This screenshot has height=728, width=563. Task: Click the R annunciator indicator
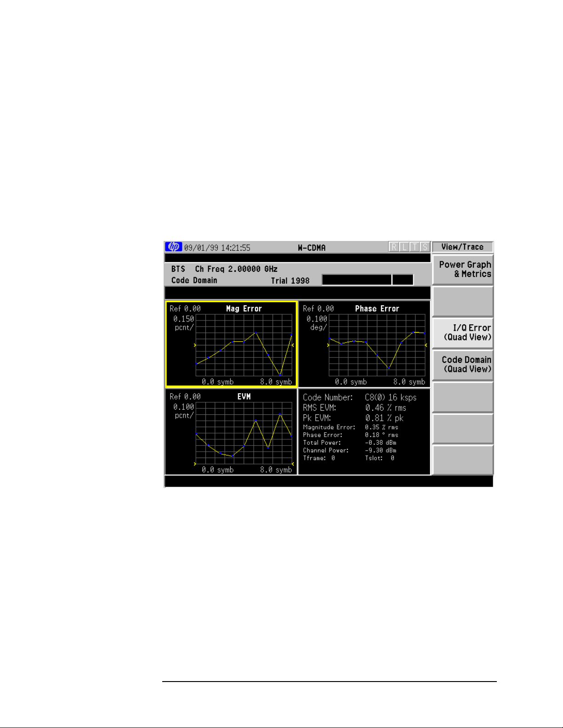tap(394, 247)
